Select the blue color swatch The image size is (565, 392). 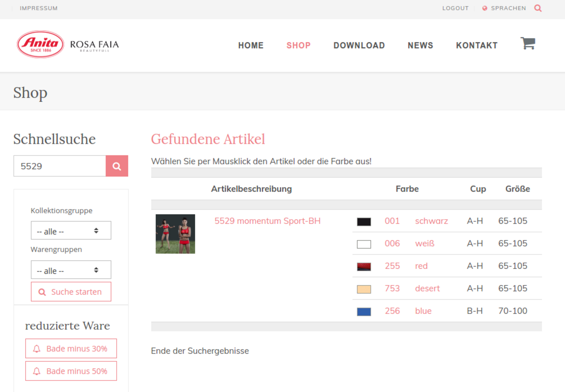[364, 312]
